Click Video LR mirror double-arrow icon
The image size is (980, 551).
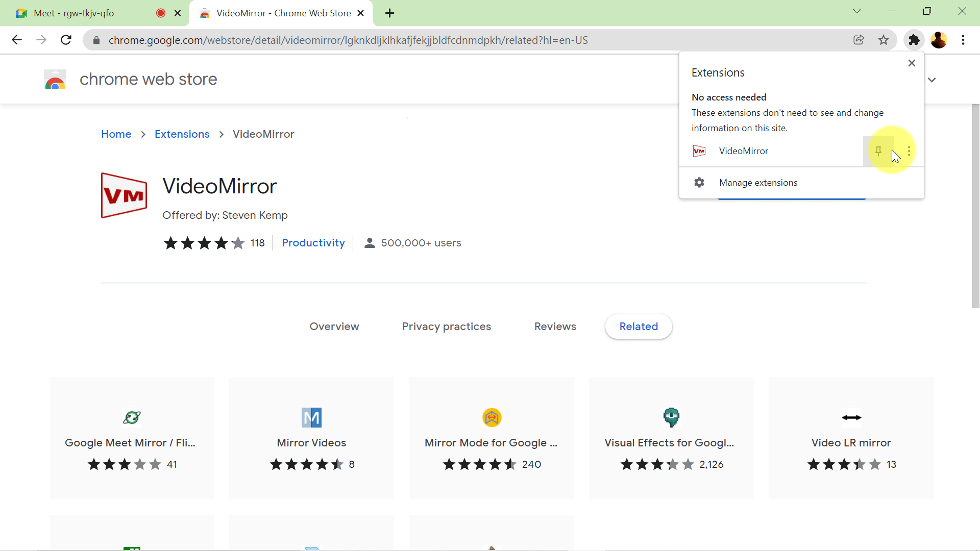pos(851,417)
